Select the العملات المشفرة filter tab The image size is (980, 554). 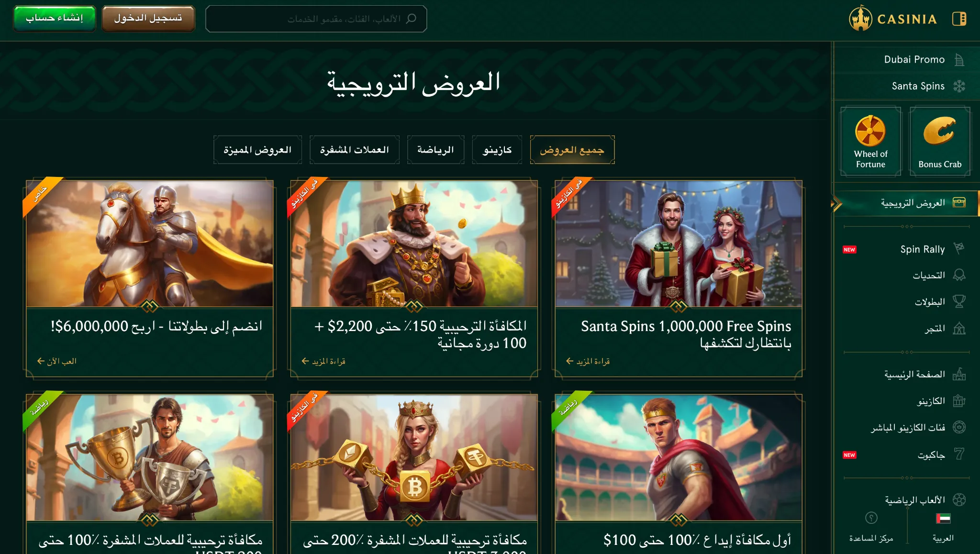pyautogui.click(x=355, y=150)
